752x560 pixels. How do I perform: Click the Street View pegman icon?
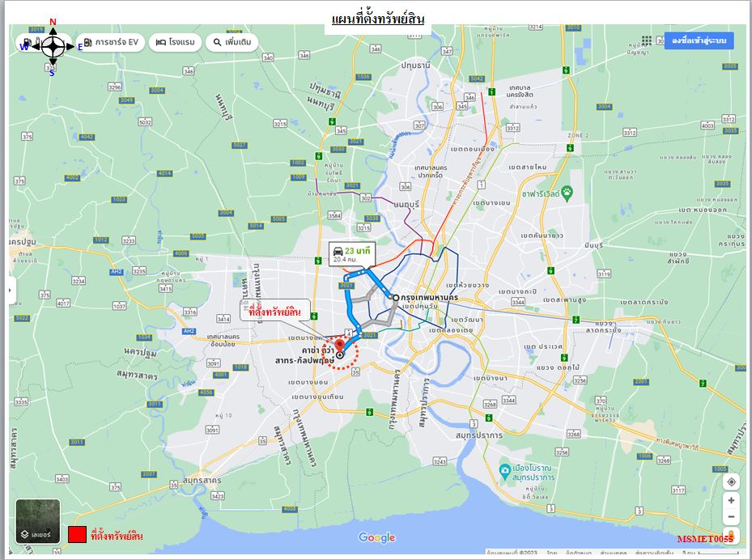[x=731, y=534]
